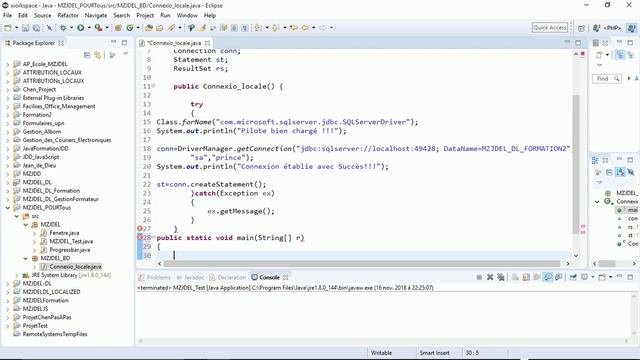The height and width of the screenshot is (360, 640).
Task: Open the Navigate menu
Action: click(x=96, y=16)
